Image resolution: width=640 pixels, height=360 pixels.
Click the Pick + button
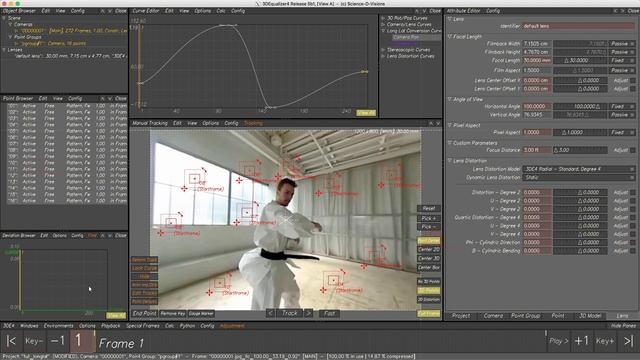[x=429, y=218]
